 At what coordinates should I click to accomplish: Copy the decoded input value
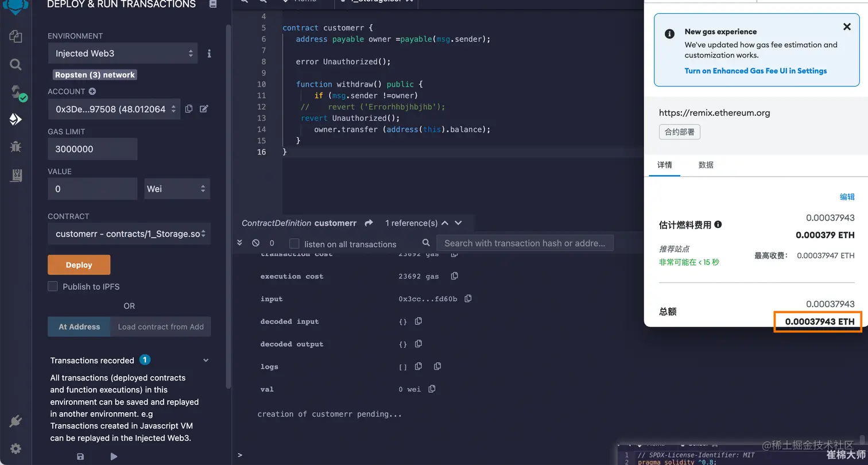[x=418, y=321]
